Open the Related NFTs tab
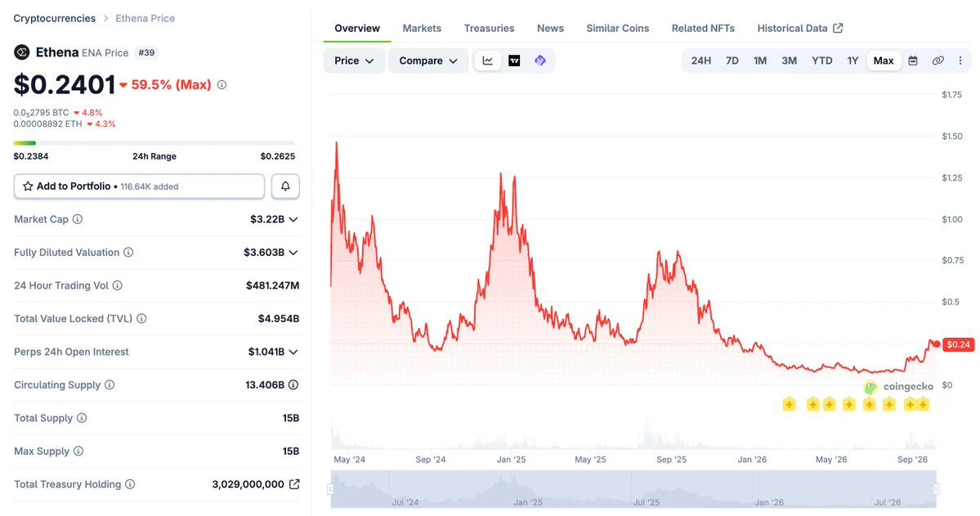 pyautogui.click(x=703, y=28)
